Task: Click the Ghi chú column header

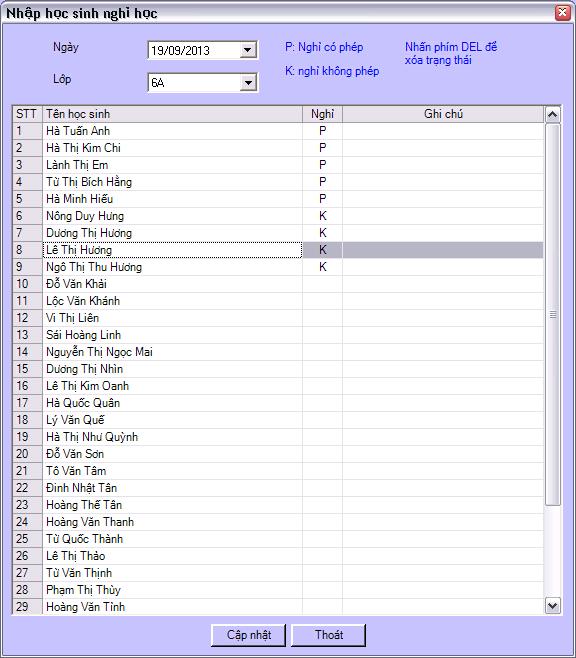Action: [443, 114]
